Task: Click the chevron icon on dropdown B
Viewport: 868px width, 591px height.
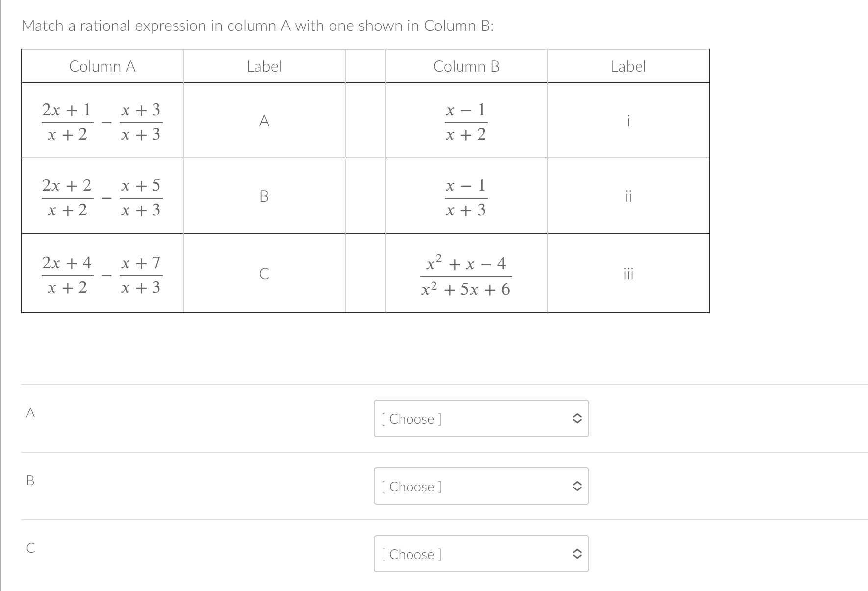Action: [578, 486]
